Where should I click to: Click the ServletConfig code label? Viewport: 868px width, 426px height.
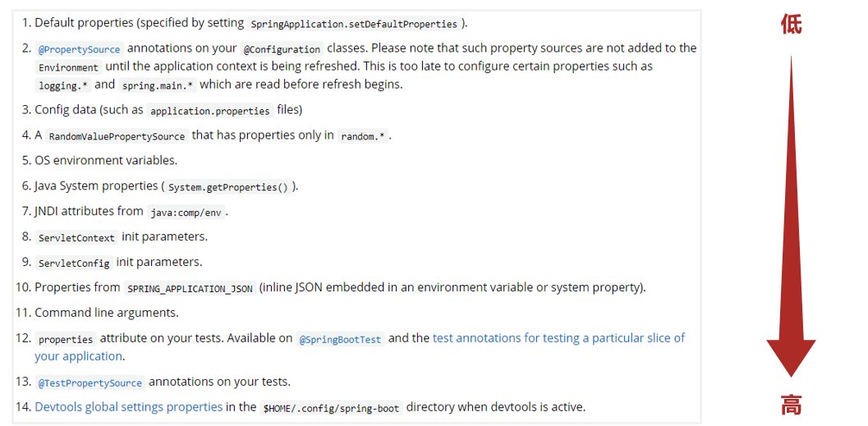click(x=74, y=263)
